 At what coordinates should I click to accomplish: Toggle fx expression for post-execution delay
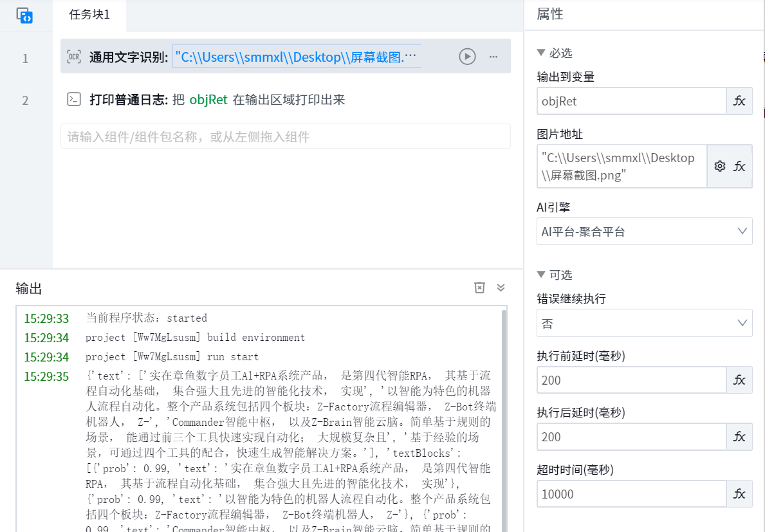coord(739,437)
